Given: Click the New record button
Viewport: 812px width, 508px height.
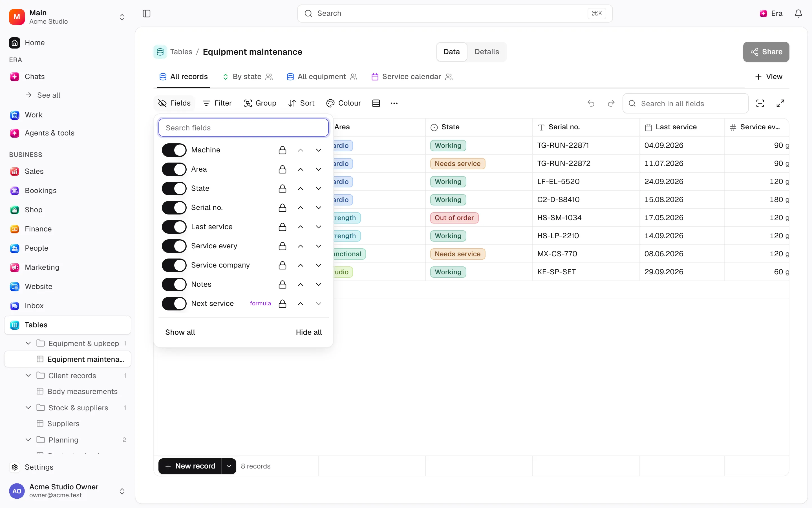Looking at the screenshot, I should [190, 466].
